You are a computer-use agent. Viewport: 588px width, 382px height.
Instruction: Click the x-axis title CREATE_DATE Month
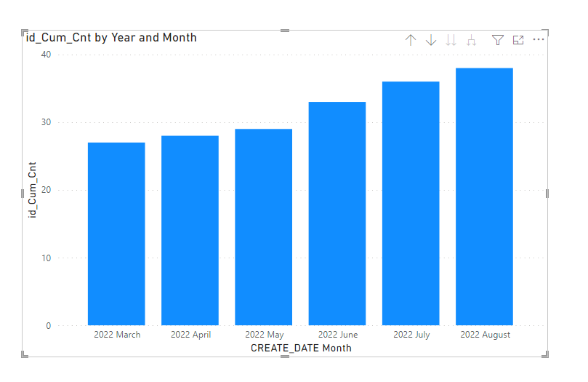point(301,349)
